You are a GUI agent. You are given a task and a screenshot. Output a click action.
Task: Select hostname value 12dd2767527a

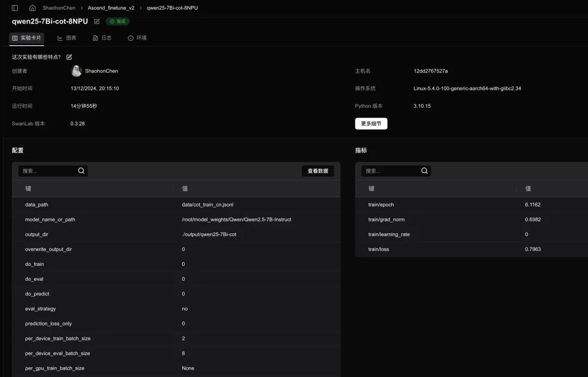431,71
